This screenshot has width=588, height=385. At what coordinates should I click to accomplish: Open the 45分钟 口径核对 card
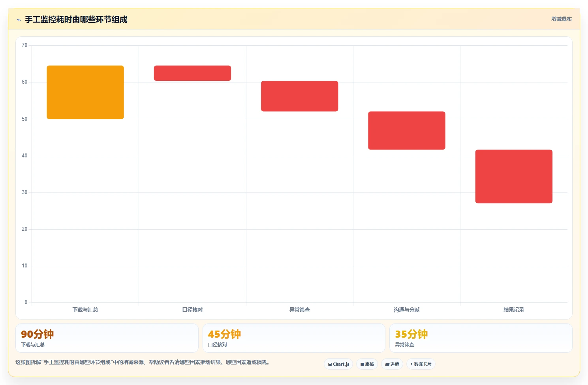[x=294, y=338]
